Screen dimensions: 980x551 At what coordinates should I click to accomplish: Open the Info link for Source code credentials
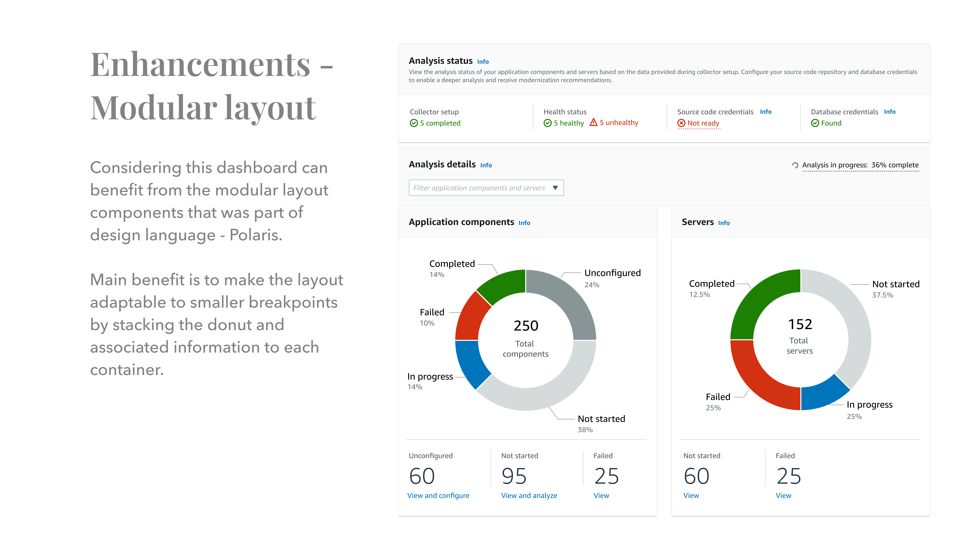[765, 112]
